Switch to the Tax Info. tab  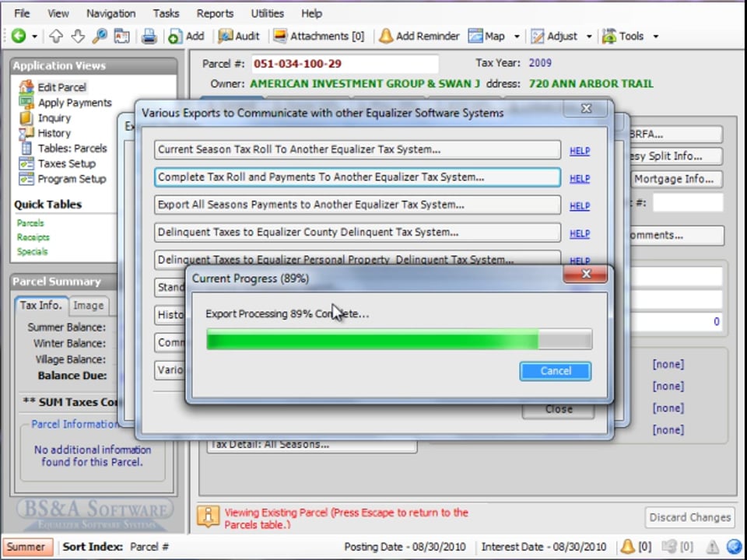41,305
